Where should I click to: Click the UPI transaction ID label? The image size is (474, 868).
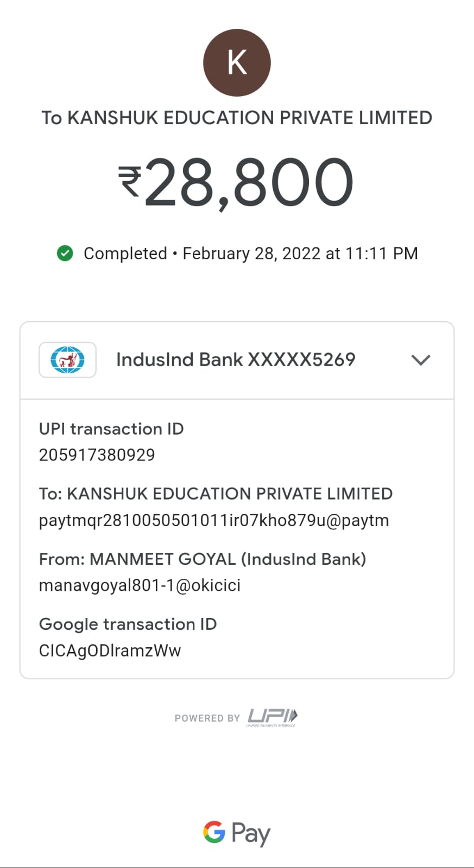111,429
